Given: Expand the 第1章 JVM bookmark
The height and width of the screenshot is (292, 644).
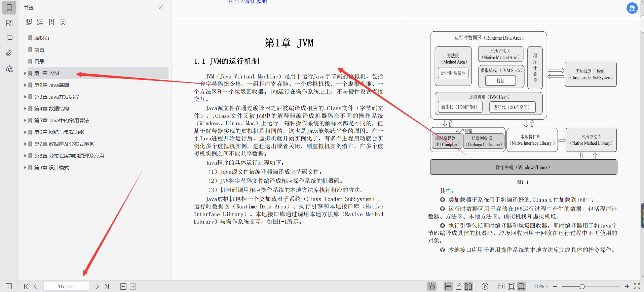Looking at the screenshot, I should (x=25, y=73).
